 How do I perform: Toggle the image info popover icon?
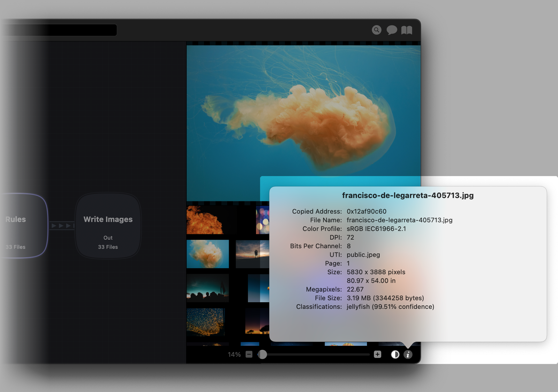point(408,354)
